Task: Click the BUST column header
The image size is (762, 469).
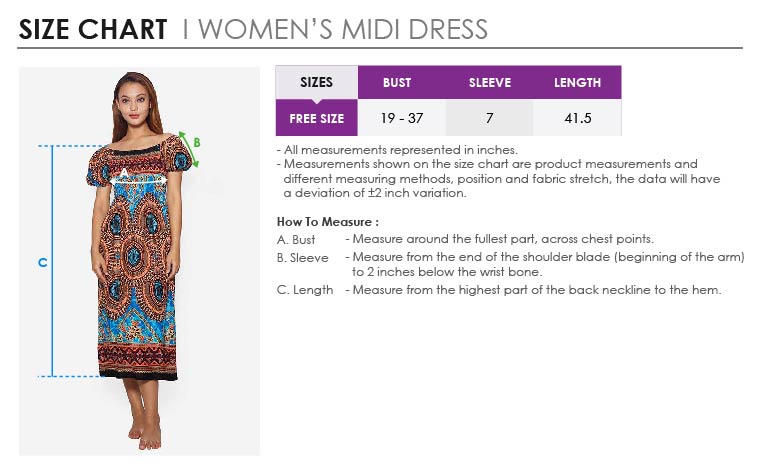Action: [397, 83]
